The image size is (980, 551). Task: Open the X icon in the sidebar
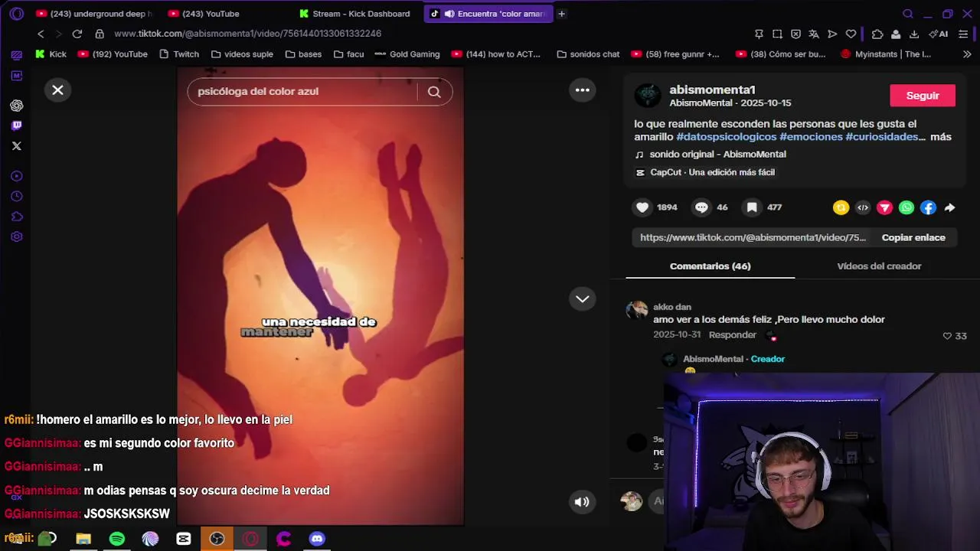[17, 146]
